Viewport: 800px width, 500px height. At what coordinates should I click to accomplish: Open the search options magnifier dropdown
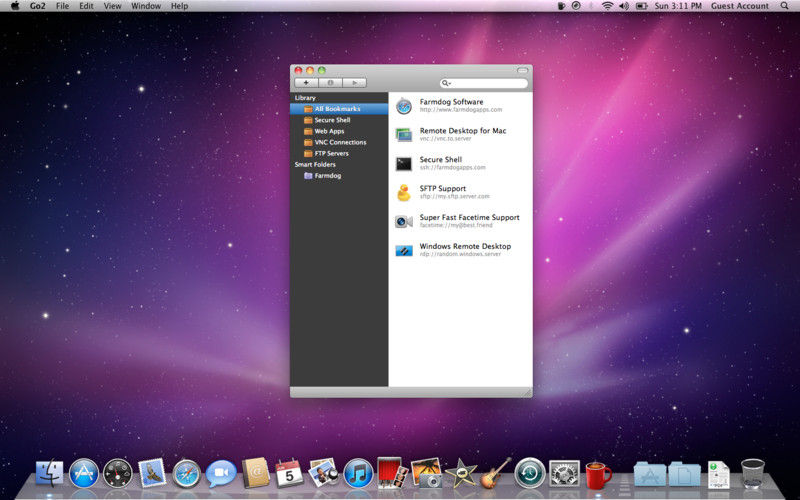tap(446, 83)
